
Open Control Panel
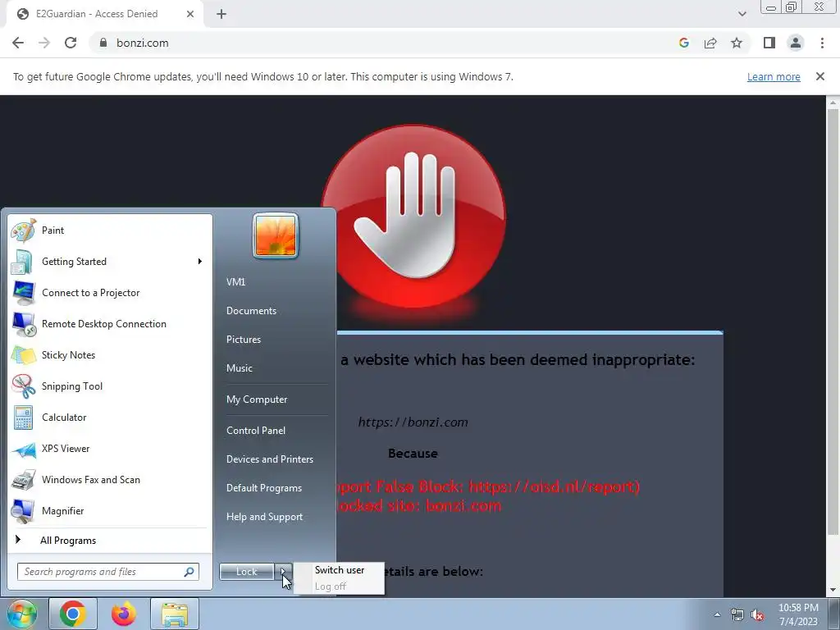tap(256, 431)
